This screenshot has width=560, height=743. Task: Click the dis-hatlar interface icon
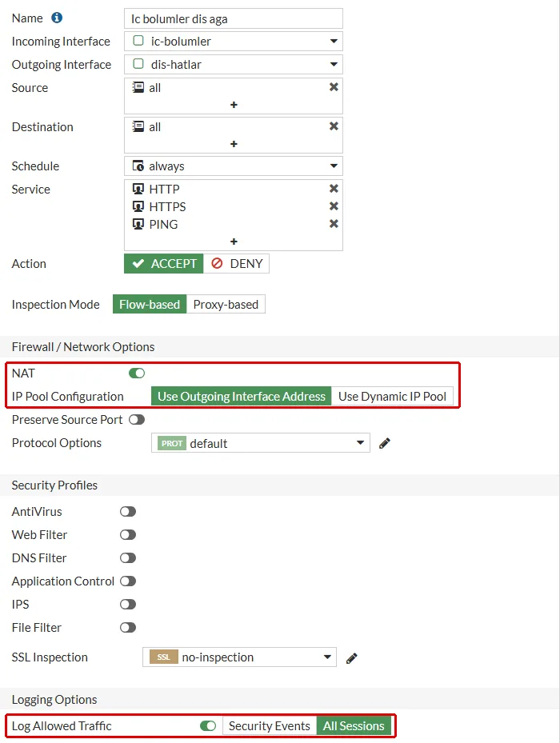(x=138, y=64)
